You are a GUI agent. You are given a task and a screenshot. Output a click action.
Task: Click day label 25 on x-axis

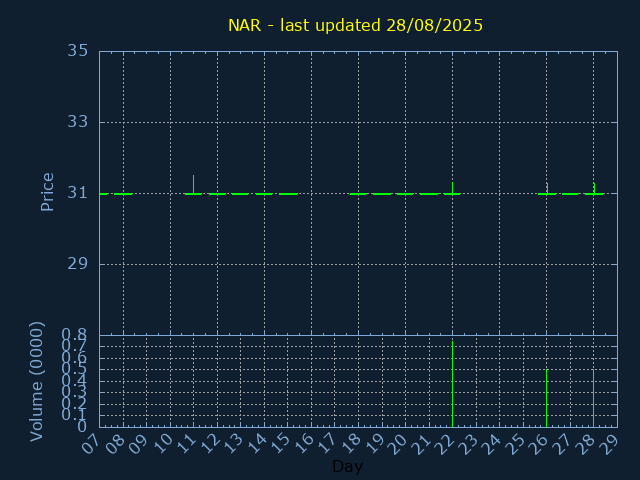click(x=514, y=444)
